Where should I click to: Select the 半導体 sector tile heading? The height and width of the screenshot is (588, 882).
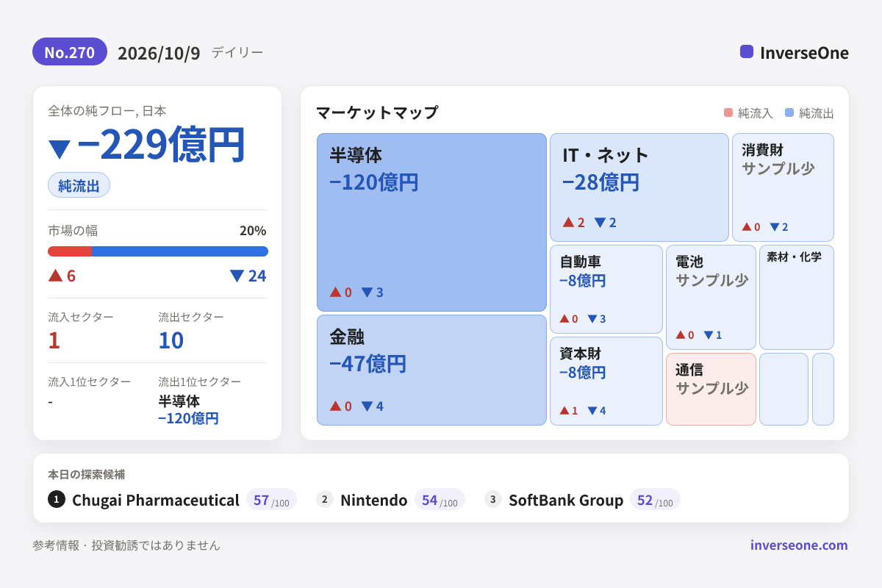pyautogui.click(x=356, y=155)
